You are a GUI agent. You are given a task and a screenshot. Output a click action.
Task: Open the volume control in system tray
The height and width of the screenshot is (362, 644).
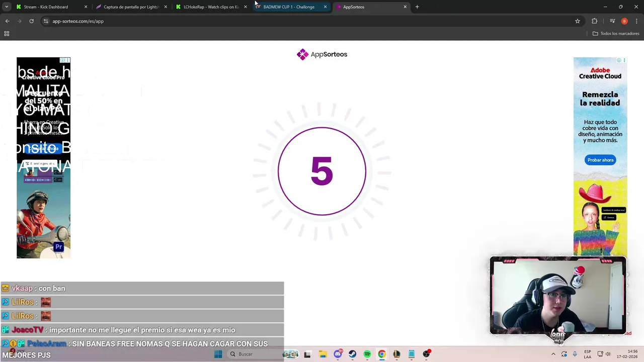pyautogui.click(x=608, y=354)
